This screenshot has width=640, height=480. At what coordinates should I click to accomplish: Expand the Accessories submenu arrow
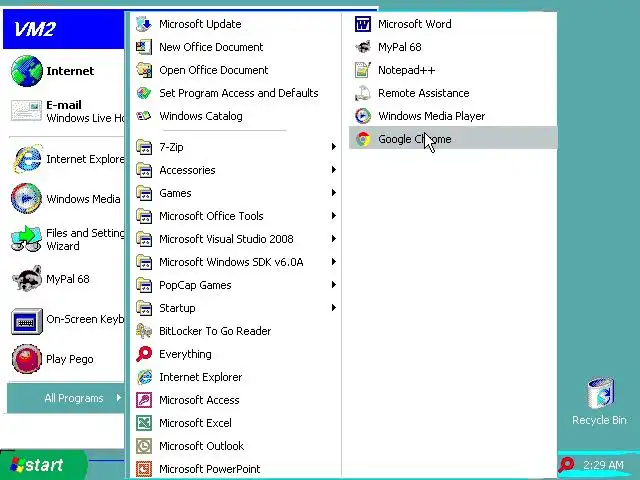(333, 170)
